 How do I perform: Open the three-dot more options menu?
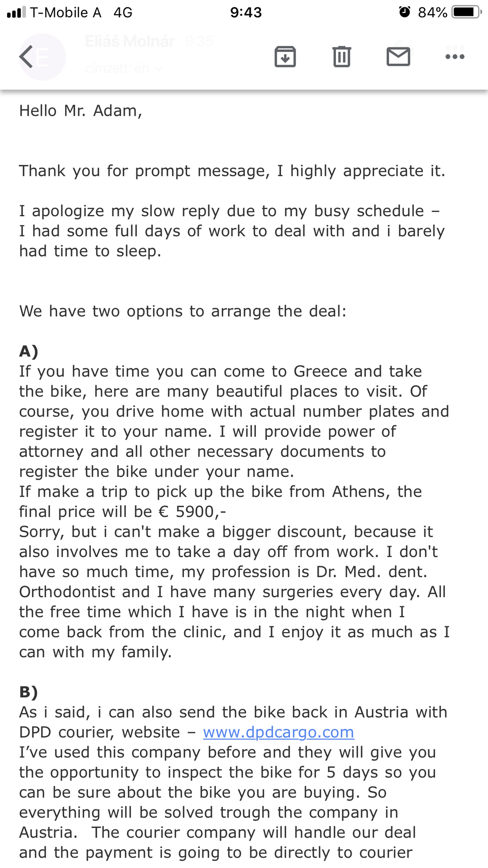click(454, 57)
